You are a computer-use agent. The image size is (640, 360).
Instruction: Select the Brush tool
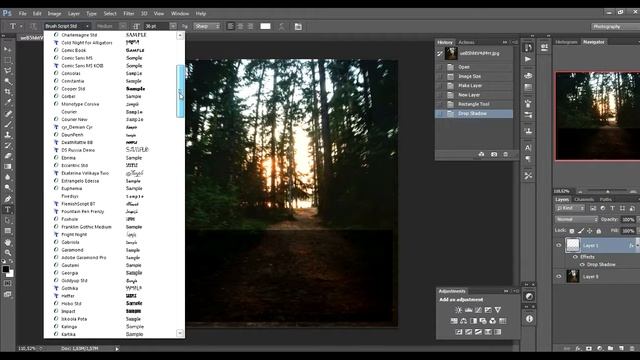pos(7,124)
